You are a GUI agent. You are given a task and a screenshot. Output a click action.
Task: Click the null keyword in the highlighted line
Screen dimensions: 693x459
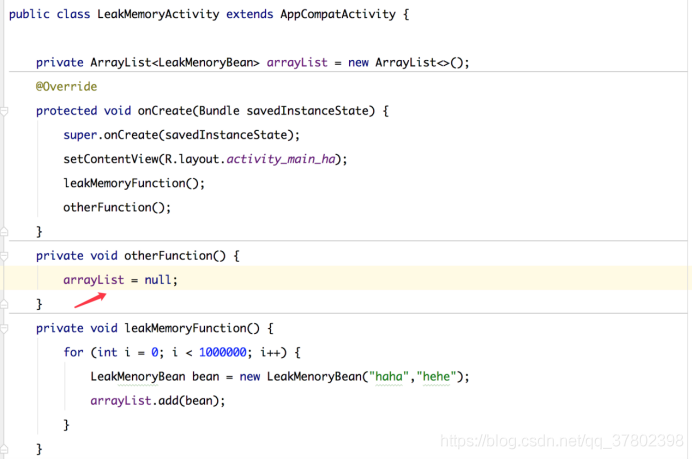(157, 280)
